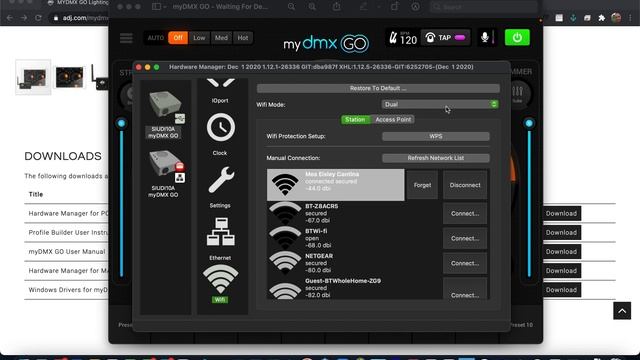Download Hardware Manager for PC on webpage
Image resolution: width=640 pixels, height=360 pixels.
point(561,213)
